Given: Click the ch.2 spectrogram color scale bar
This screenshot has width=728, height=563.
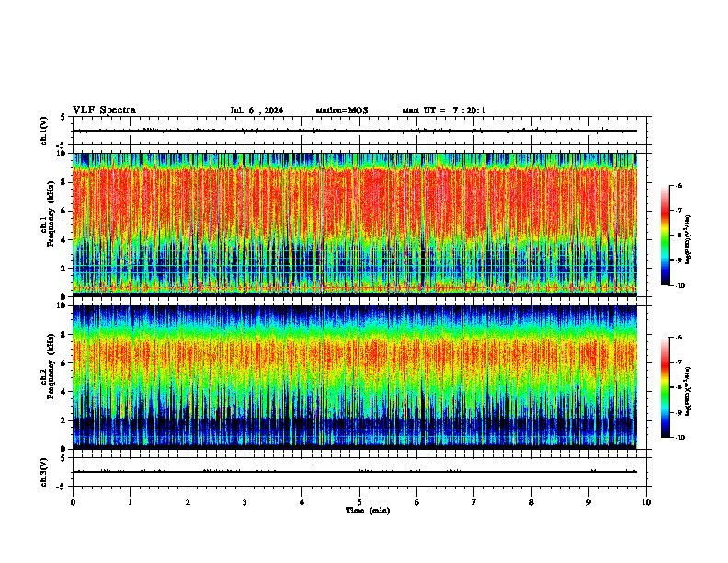Looking at the screenshot, I should tap(665, 387).
